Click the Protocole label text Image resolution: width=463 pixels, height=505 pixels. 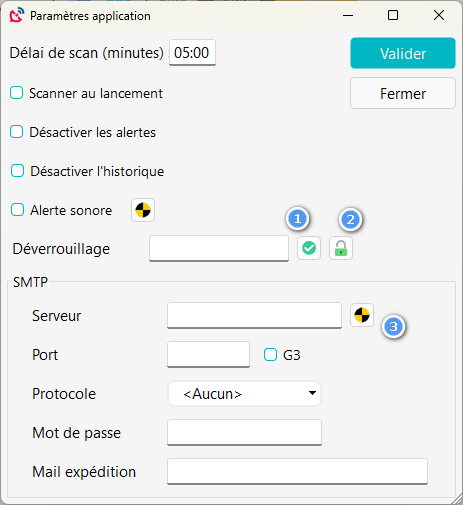64,394
